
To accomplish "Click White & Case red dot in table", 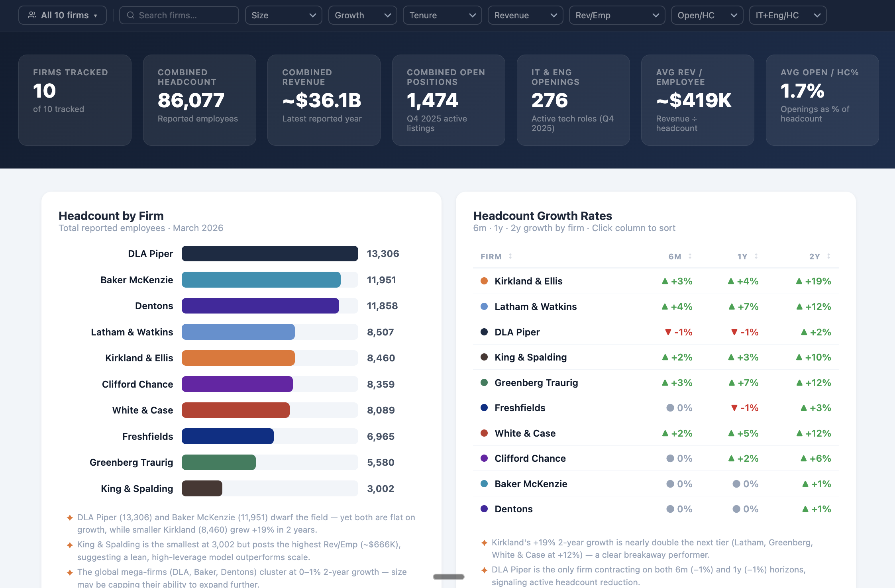I will coord(484,433).
